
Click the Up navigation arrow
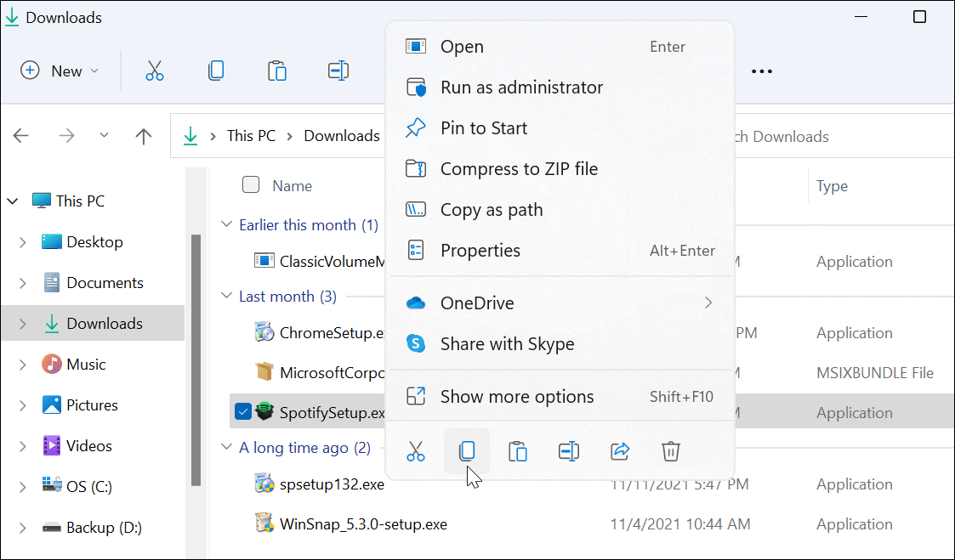[143, 135]
